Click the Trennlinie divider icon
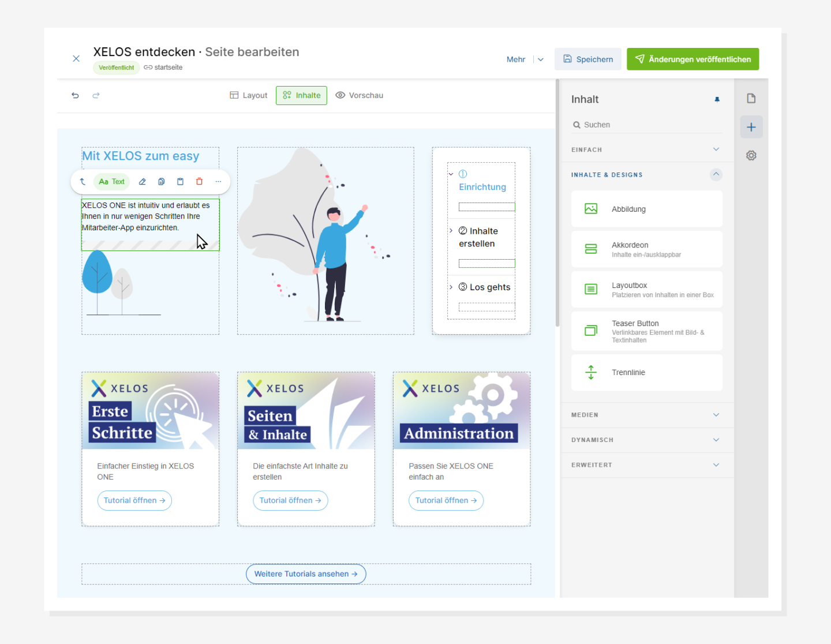Viewport: 831px width, 644px height. point(591,372)
